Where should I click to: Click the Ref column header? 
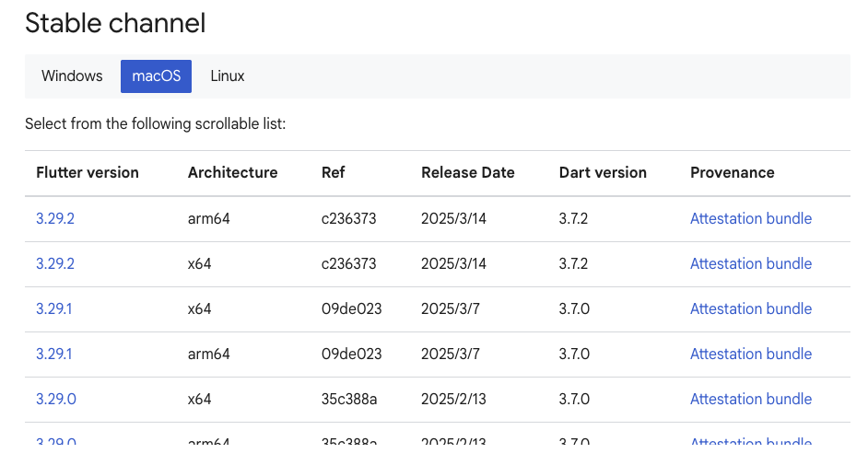coord(334,173)
